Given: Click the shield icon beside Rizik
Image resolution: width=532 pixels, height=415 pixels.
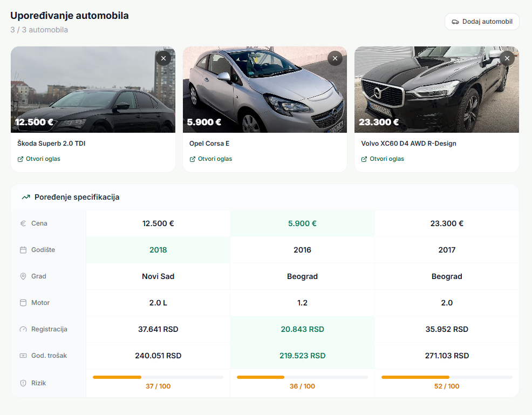Looking at the screenshot, I should tap(23, 383).
